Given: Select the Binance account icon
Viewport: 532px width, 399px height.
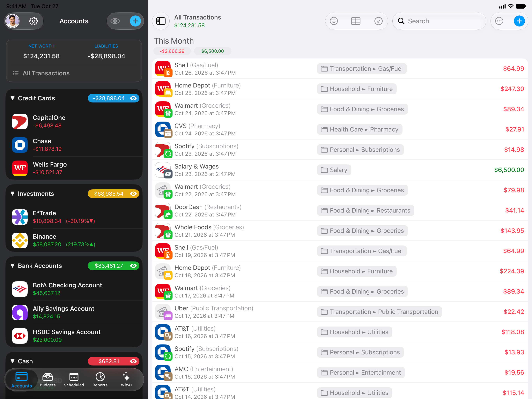Looking at the screenshot, I should tap(20, 240).
